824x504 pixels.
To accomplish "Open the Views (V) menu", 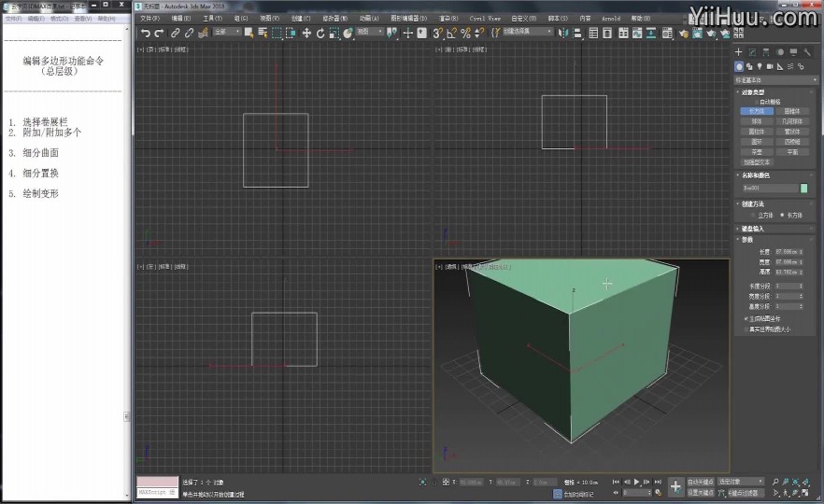I will point(270,19).
